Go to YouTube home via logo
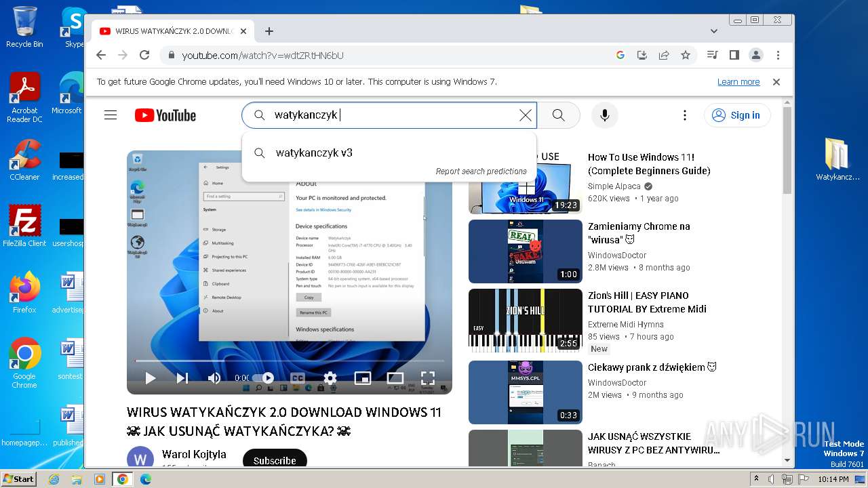This screenshot has height=488, width=868. [165, 115]
